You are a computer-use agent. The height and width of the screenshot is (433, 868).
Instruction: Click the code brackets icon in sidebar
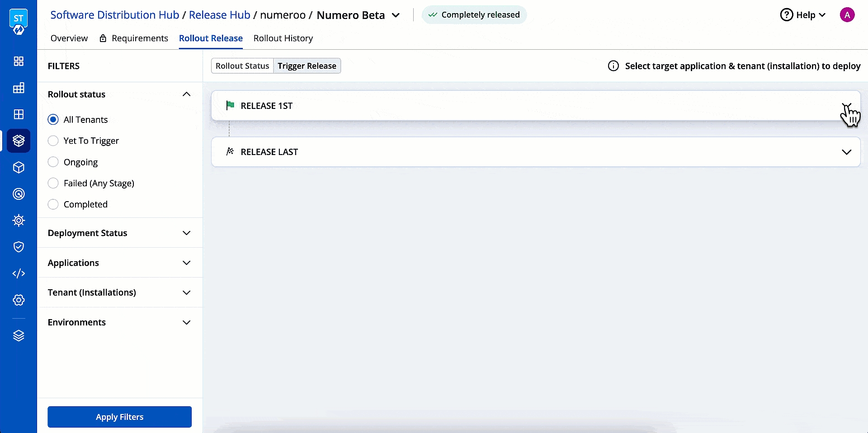19,273
